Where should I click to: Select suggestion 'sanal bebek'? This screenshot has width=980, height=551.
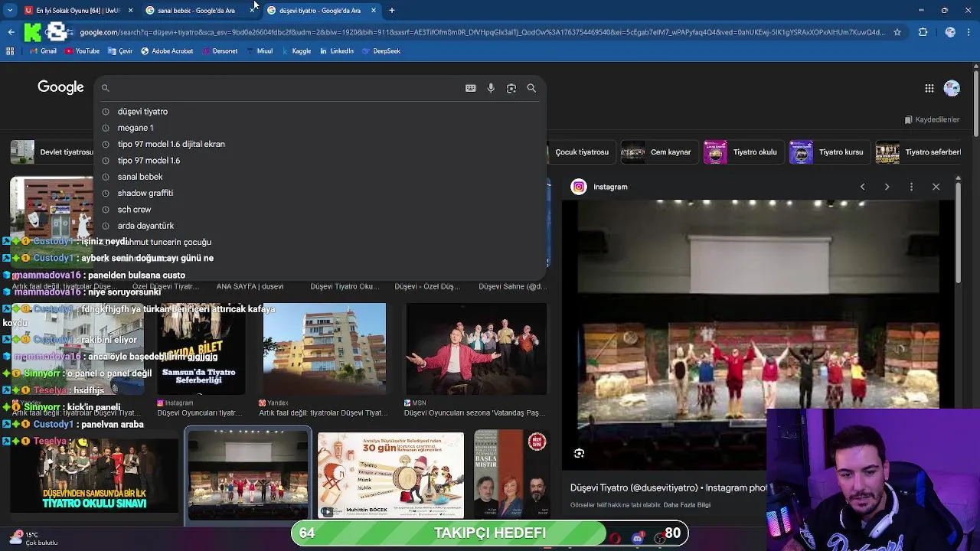click(320, 177)
